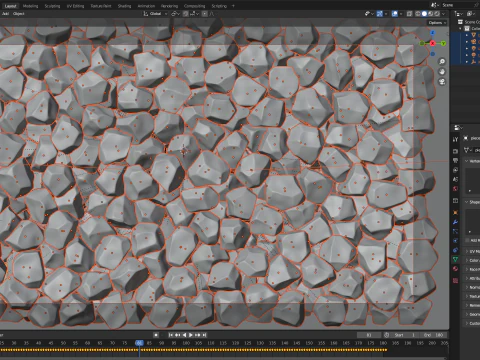Open the Material properties tab
The height and width of the screenshot is (360, 480).
[x=455, y=269]
